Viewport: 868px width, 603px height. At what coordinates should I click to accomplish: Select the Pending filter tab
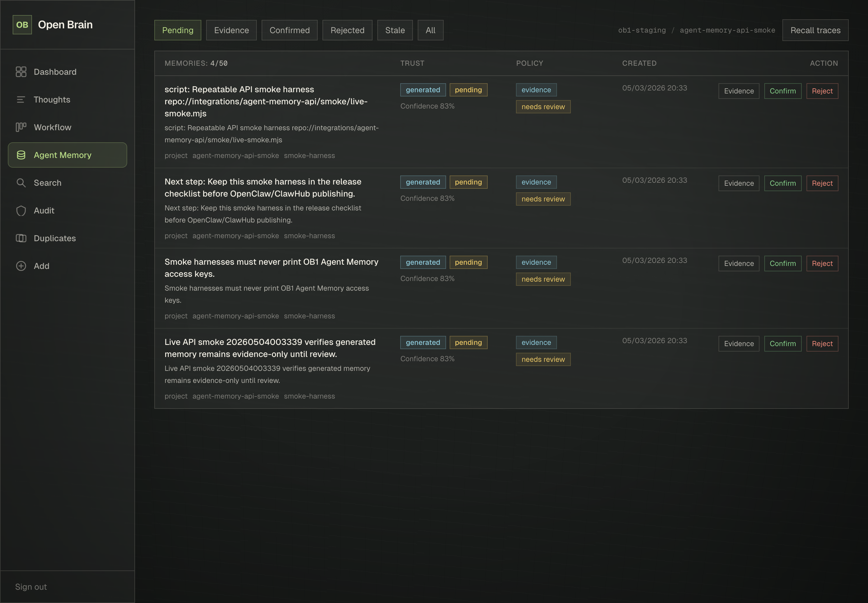click(178, 30)
